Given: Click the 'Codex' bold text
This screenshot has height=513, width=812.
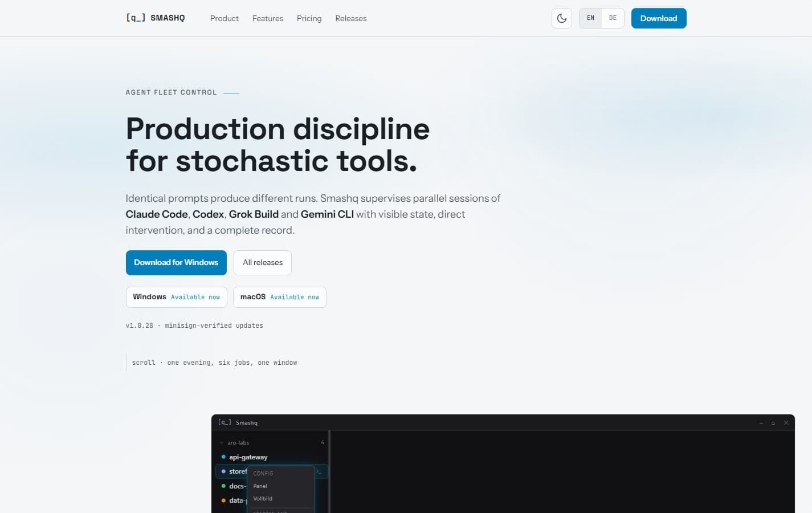Looking at the screenshot, I should (208, 214).
